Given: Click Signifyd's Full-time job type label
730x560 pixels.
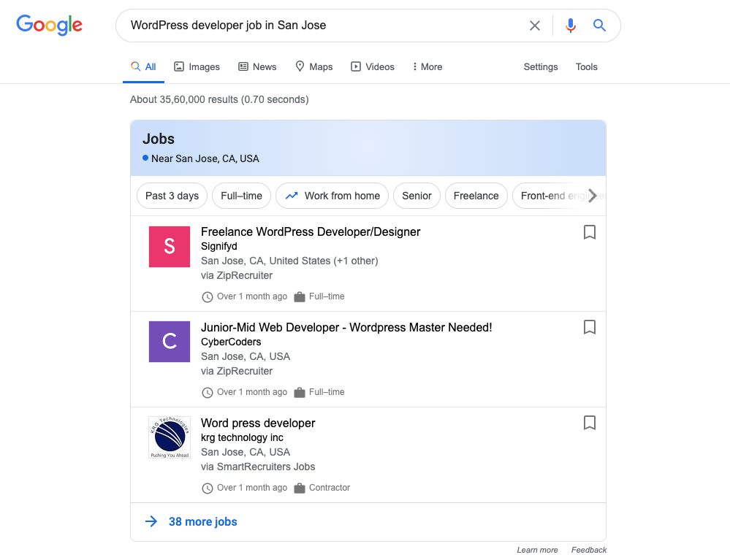Looking at the screenshot, I should click(327, 296).
